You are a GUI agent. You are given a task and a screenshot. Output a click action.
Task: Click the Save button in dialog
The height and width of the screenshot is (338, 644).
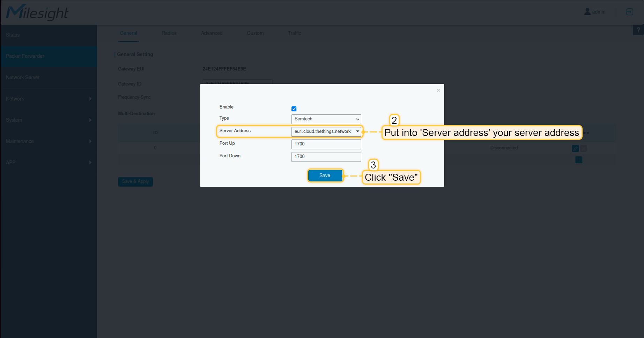tap(325, 175)
